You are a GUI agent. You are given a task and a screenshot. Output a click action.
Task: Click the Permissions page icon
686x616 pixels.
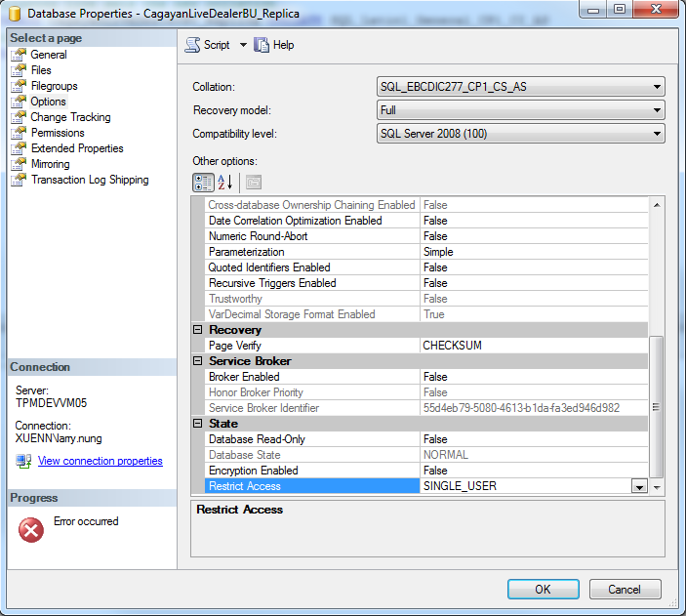click(19, 133)
